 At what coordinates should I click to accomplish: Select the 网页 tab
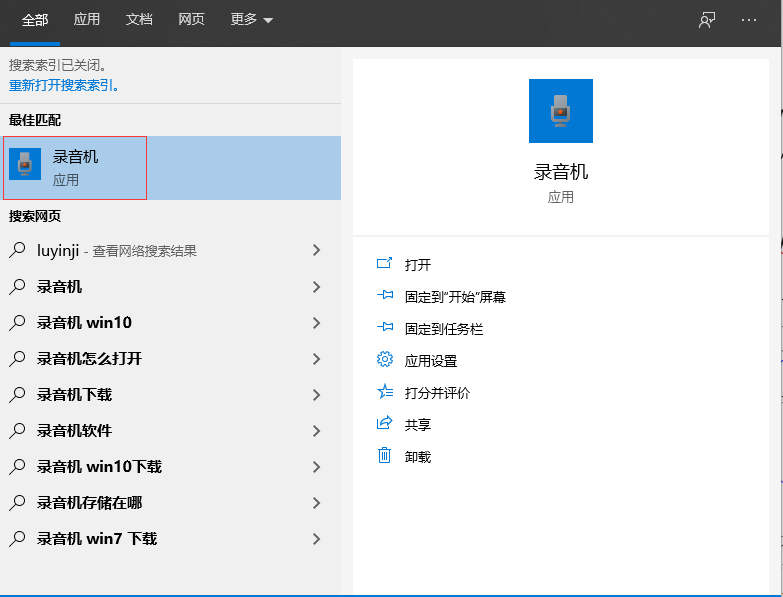point(191,20)
